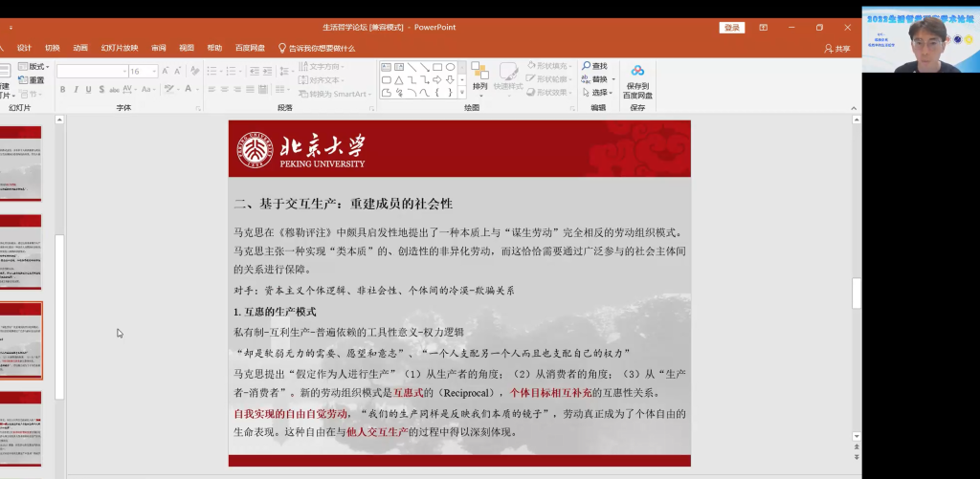Click the increase font size icon
The width and height of the screenshot is (980, 479).
click(x=166, y=71)
